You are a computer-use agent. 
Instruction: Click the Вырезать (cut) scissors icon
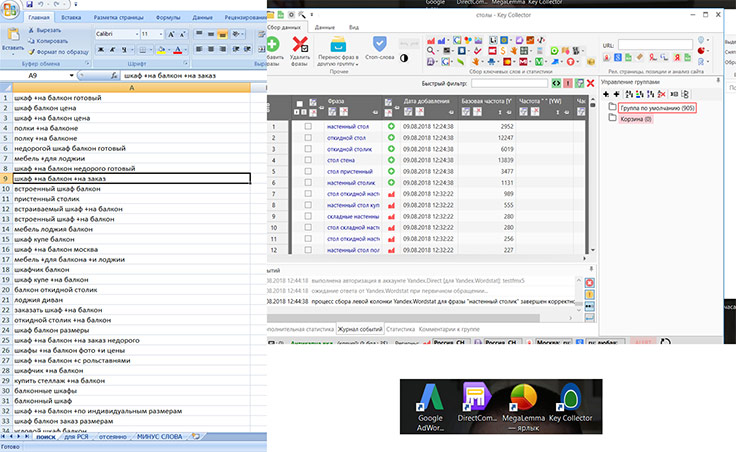29,31
